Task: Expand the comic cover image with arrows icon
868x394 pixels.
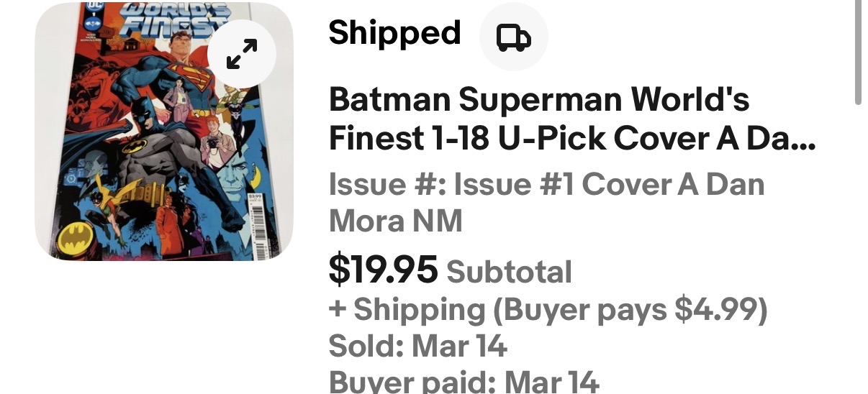Action: [x=242, y=54]
